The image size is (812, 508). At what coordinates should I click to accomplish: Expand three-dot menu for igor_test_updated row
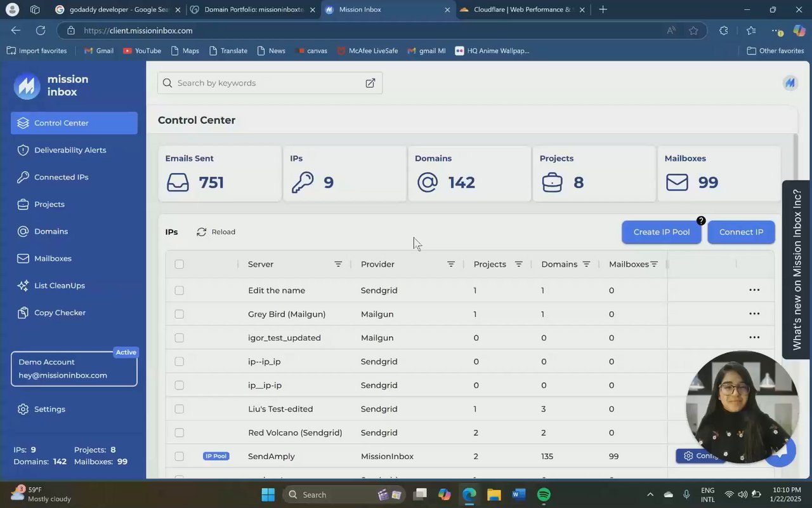point(754,338)
